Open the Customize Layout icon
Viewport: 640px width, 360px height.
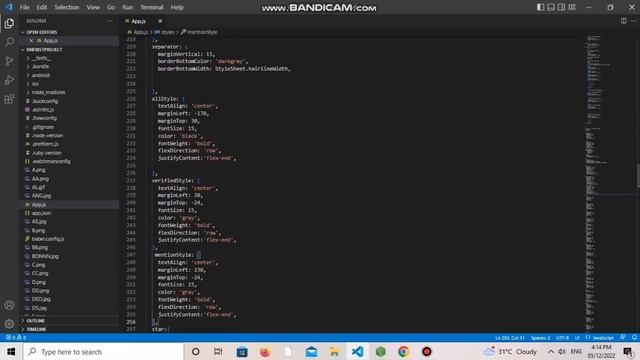coord(572,7)
